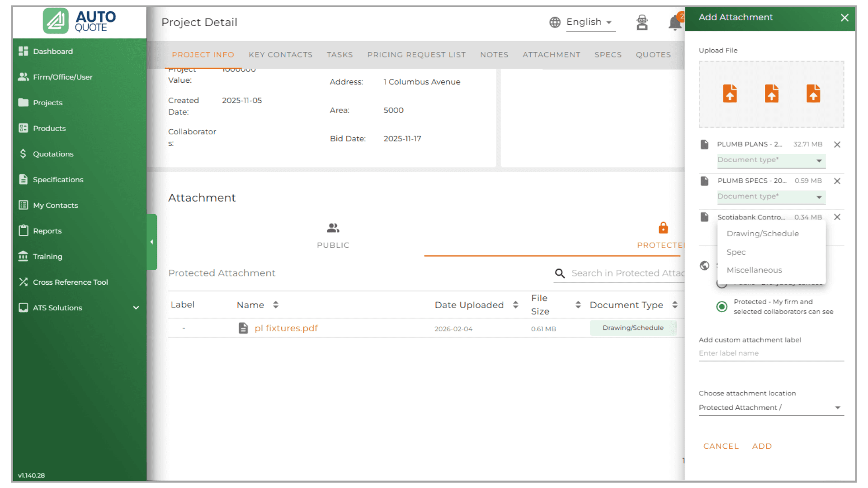Click custom attachment label input field

[x=771, y=353]
